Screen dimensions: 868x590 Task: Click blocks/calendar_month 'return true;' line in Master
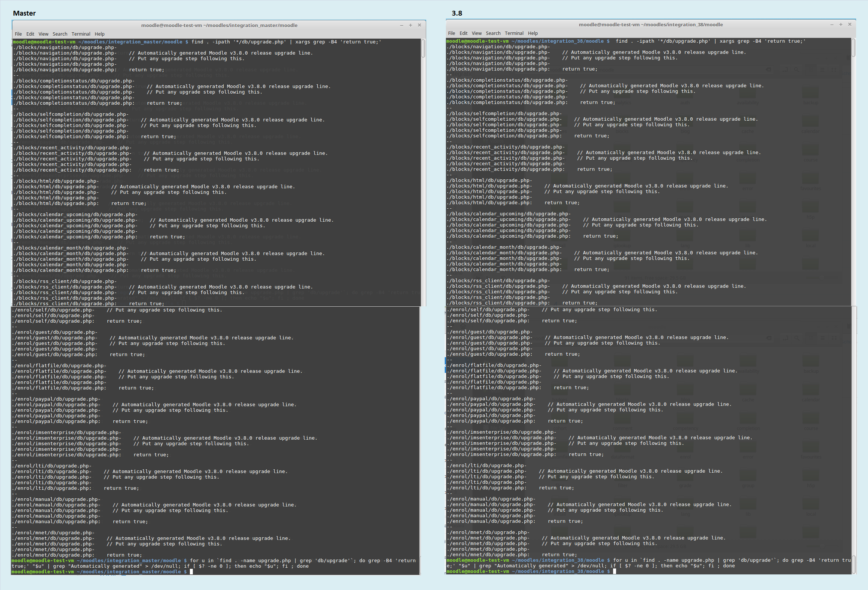pyautogui.click(x=94, y=270)
